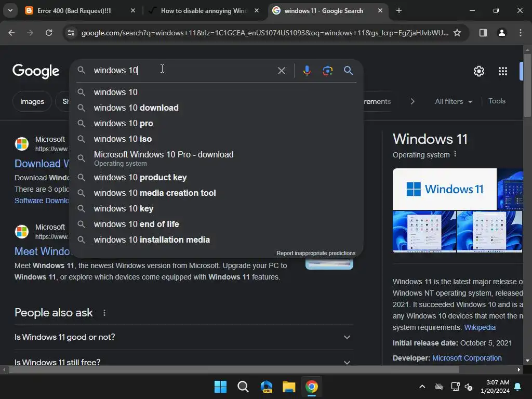Open Windows taskbar Search
The height and width of the screenshot is (399, 532).
point(243,387)
